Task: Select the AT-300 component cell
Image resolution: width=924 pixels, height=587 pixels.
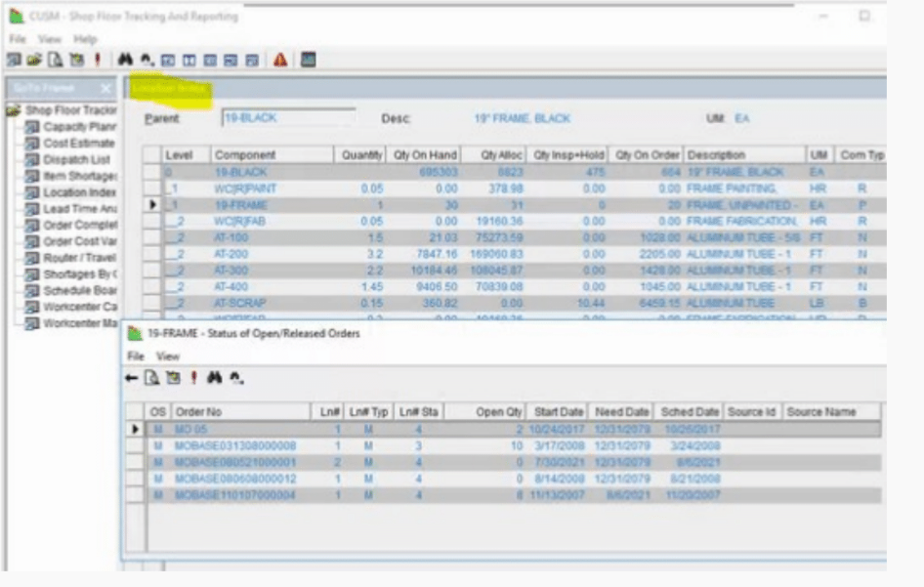Action: [272, 271]
